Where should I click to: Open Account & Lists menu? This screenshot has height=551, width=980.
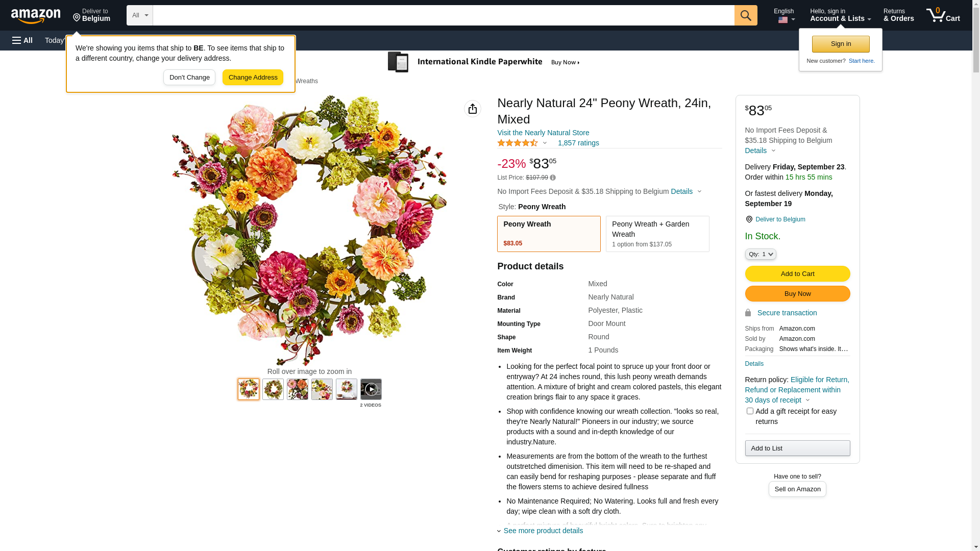click(x=840, y=15)
